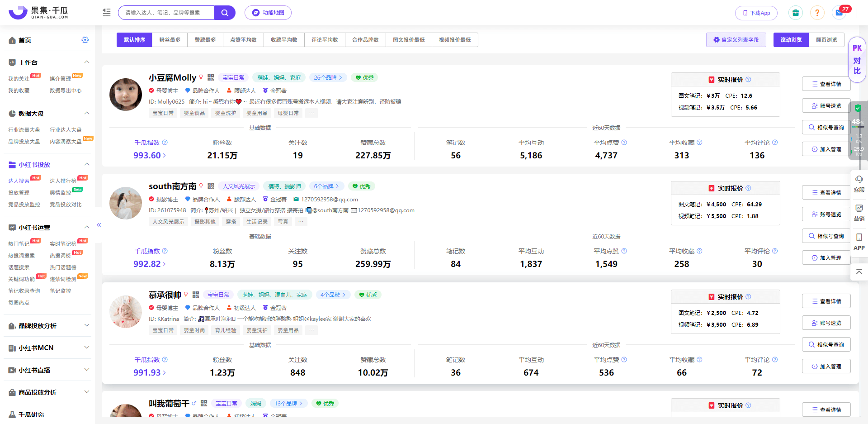
Task: Click 加入管理 for 小豆腐Molly
Action: pyautogui.click(x=826, y=149)
